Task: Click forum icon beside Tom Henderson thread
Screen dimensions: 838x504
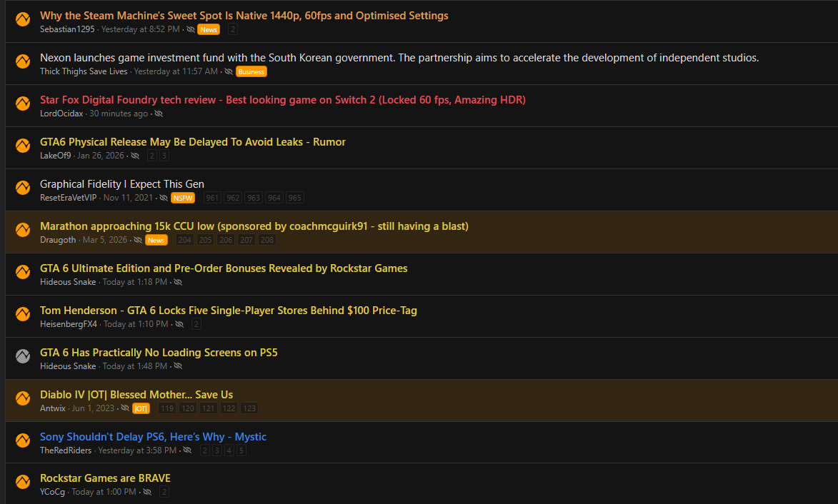Action: coord(22,314)
